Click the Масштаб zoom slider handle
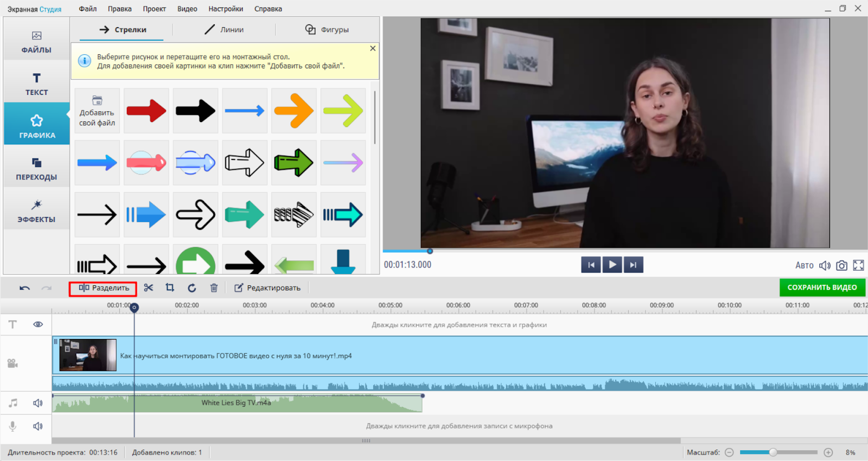Image resolution: width=868 pixels, height=461 pixels. point(773,452)
